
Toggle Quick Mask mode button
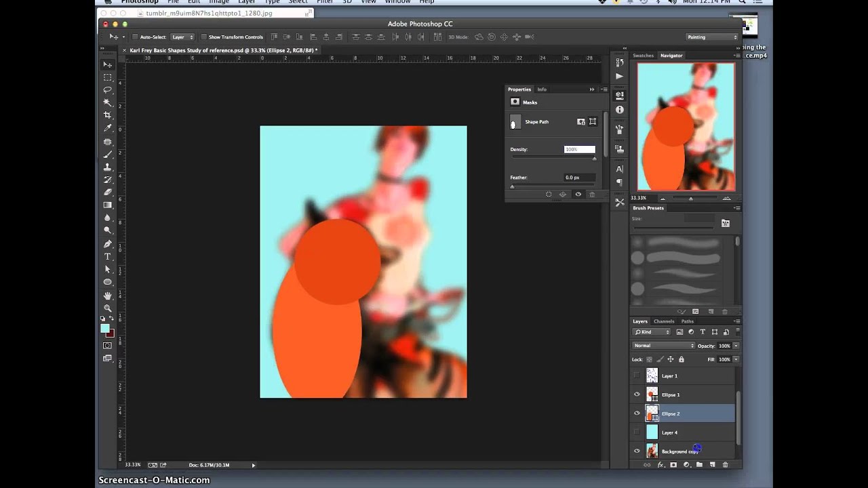point(107,346)
